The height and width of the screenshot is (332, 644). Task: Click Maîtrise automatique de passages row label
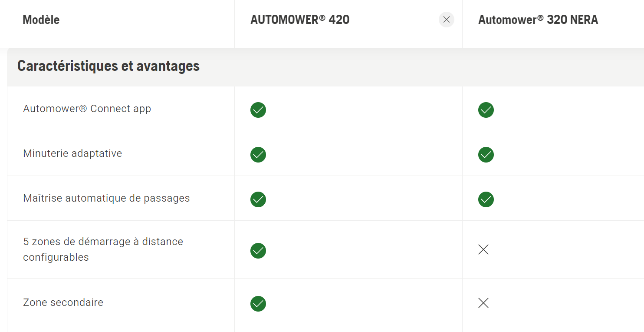tap(106, 198)
